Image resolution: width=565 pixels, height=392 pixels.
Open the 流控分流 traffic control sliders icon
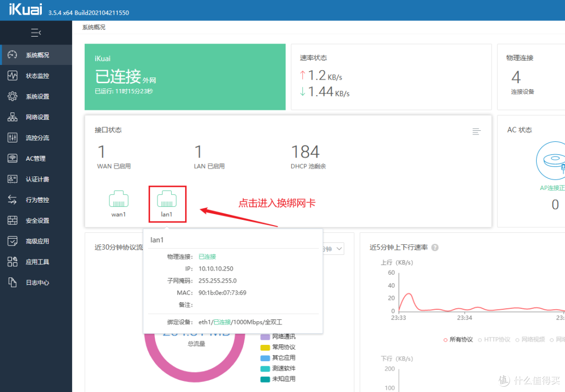pyautogui.click(x=13, y=138)
